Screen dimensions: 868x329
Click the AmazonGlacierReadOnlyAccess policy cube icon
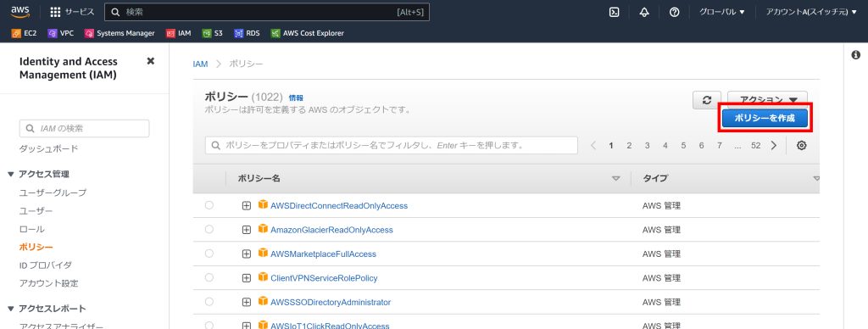click(x=263, y=229)
